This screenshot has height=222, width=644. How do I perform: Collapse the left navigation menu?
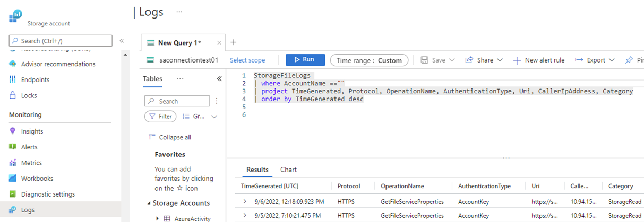[x=122, y=41]
